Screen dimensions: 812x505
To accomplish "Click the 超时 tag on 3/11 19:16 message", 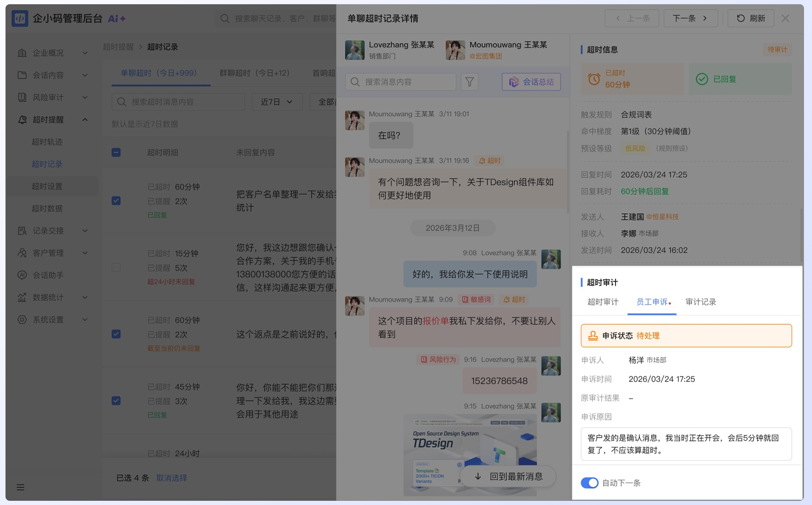I will coord(490,161).
